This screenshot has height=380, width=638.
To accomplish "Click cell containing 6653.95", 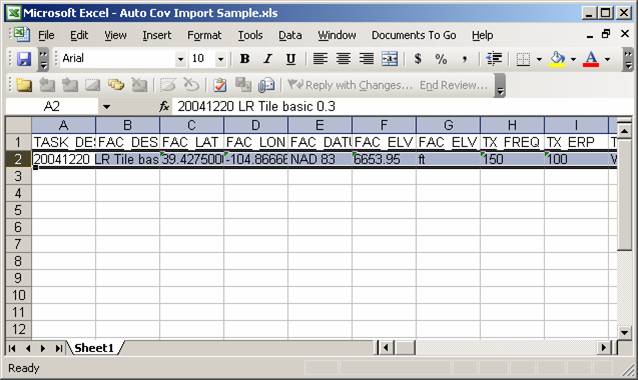I will pos(384,159).
